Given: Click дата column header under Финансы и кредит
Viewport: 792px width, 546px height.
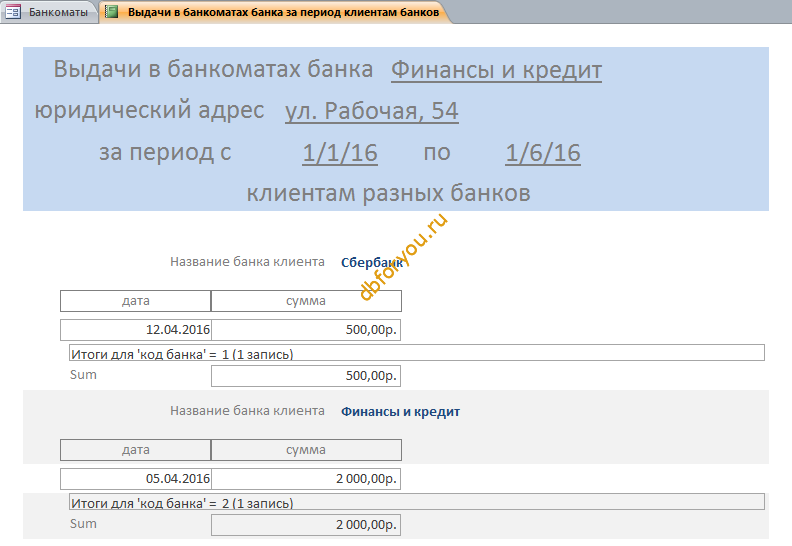Looking at the screenshot, I should pyautogui.click(x=135, y=450).
